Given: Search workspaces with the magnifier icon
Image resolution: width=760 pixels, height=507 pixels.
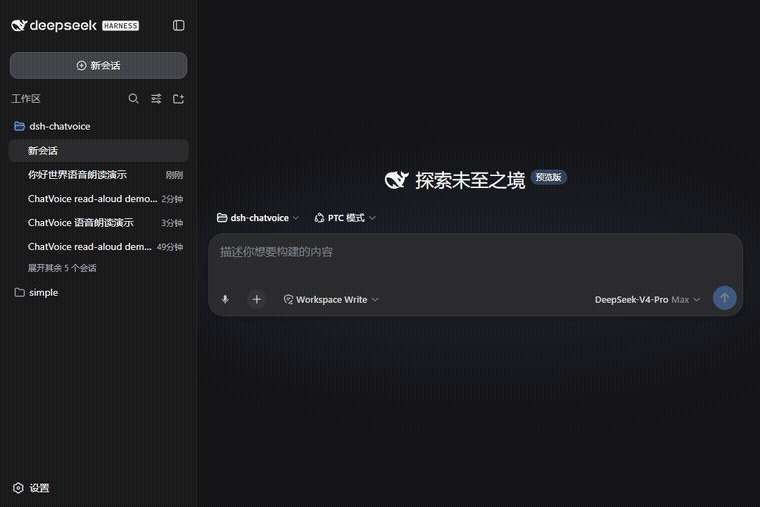Looking at the screenshot, I should click(x=133, y=99).
